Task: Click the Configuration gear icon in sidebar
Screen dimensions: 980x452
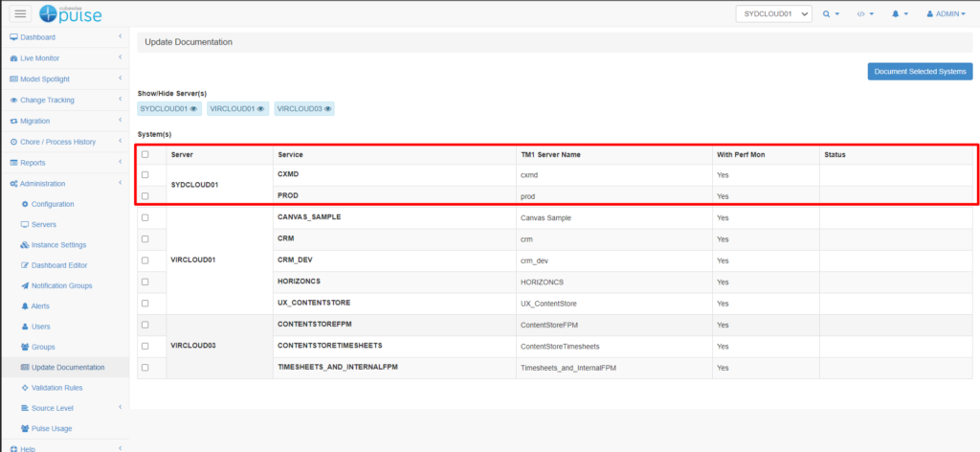Action: click(x=24, y=204)
